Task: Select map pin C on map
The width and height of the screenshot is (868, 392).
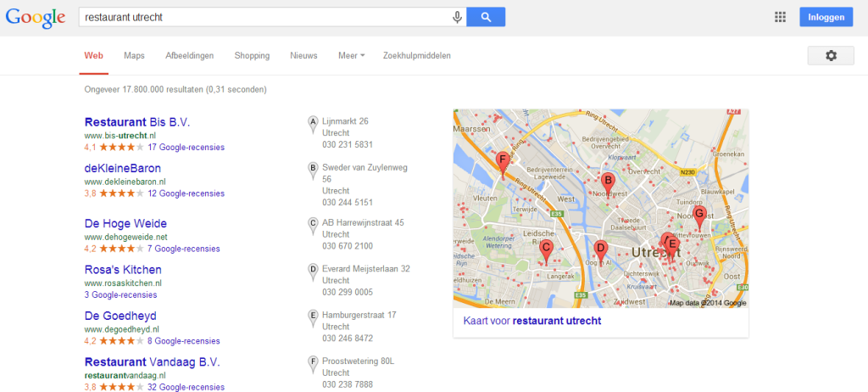Action: (547, 249)
